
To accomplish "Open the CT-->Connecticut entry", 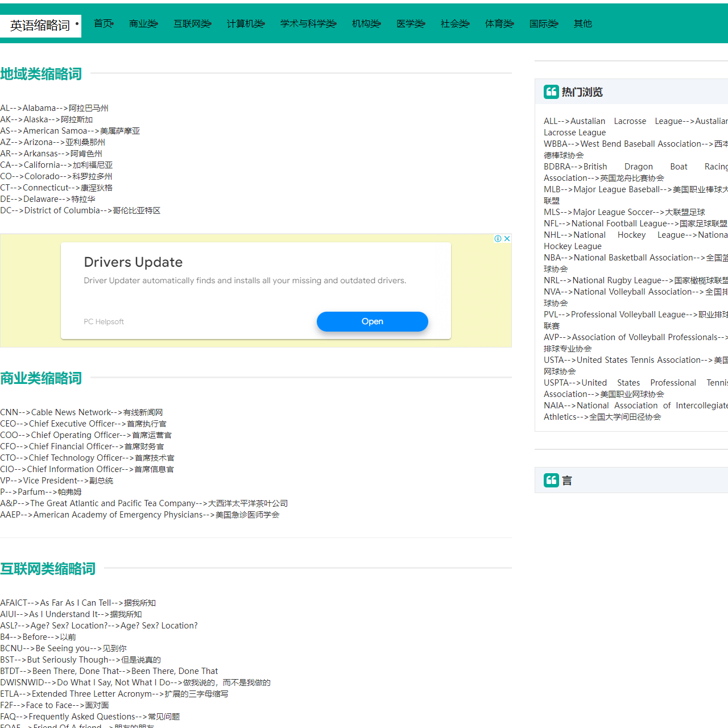I will pyautogui.click(x=56, y=188).
